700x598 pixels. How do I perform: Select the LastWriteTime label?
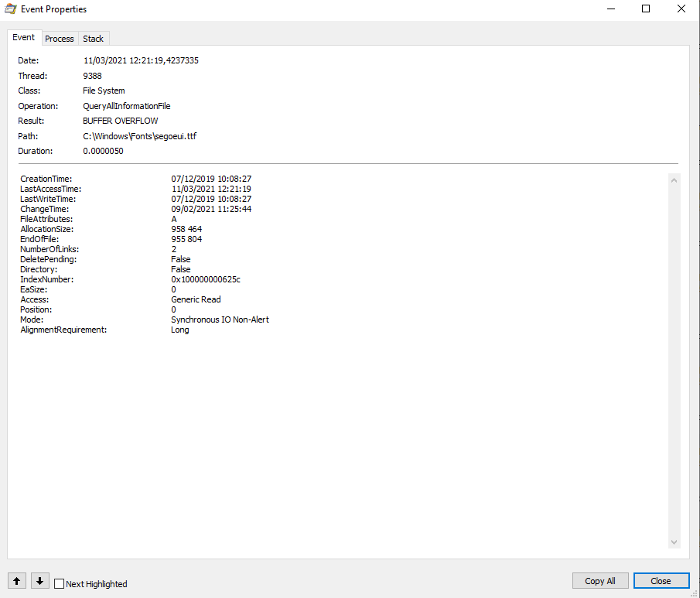48,199
